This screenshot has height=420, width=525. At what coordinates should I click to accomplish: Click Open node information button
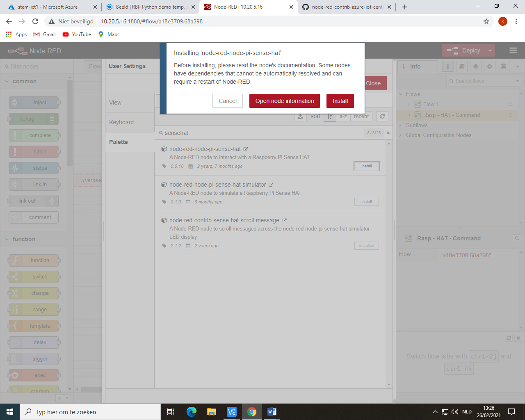pos(285,101)
